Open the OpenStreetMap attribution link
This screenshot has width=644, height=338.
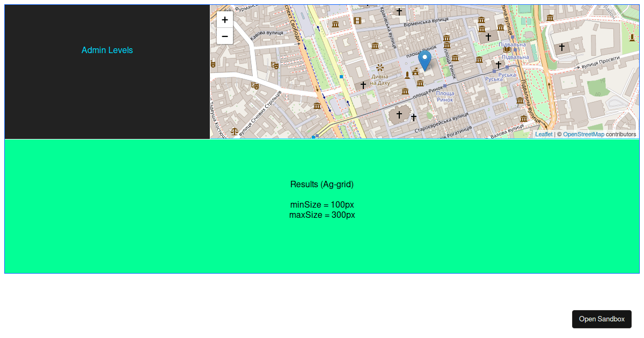tap(584, 134)
